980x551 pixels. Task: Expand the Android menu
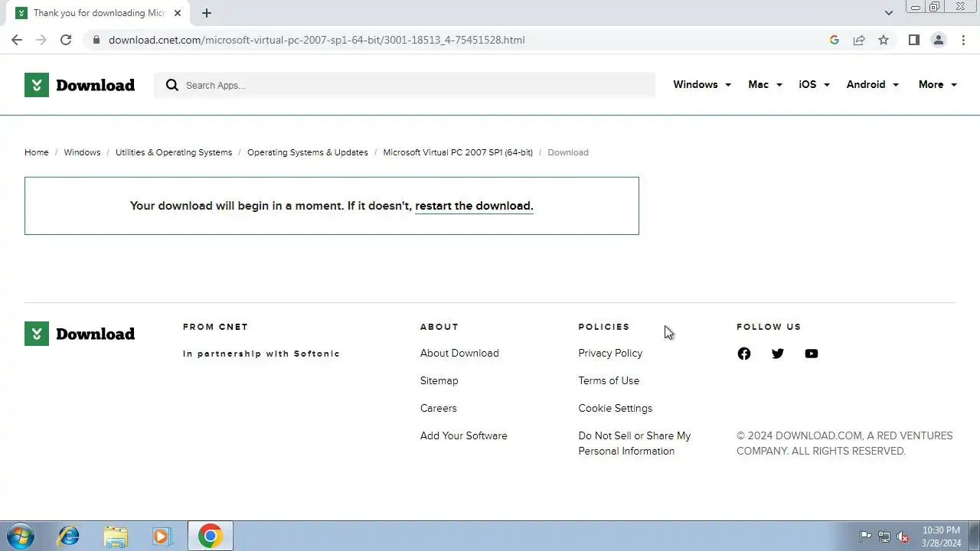pos(872,85)
